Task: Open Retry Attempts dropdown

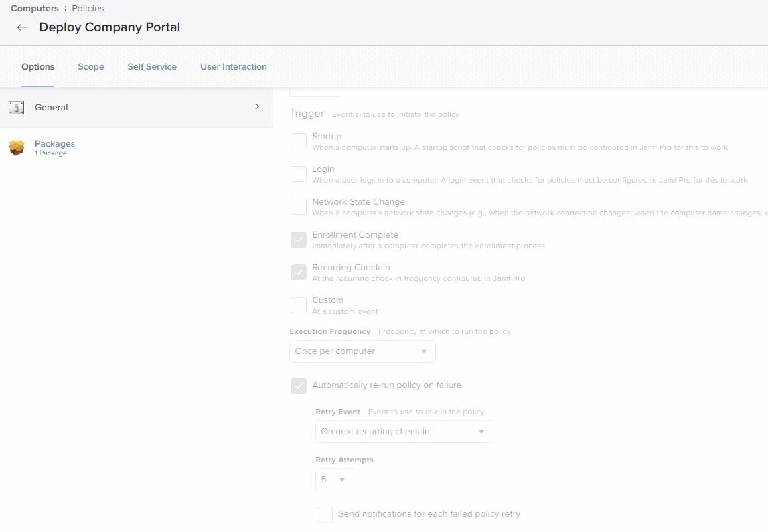Action: [x=335, y=480]
